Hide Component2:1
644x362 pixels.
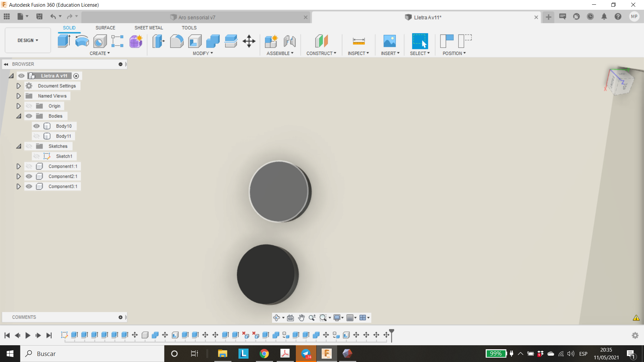point(29,176)
